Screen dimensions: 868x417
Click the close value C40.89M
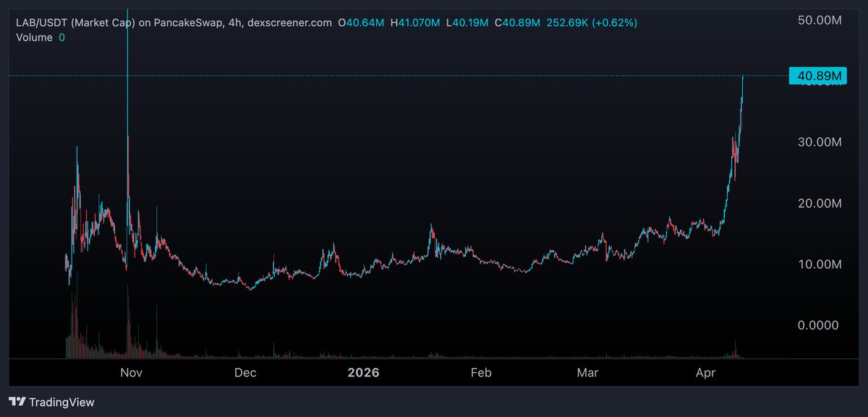tap(518, 23)
